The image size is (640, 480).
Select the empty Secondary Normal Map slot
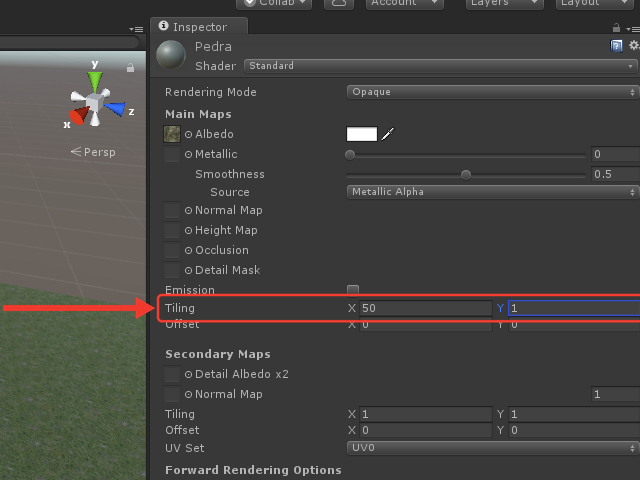pyautogui.click(x=172, y=394)
